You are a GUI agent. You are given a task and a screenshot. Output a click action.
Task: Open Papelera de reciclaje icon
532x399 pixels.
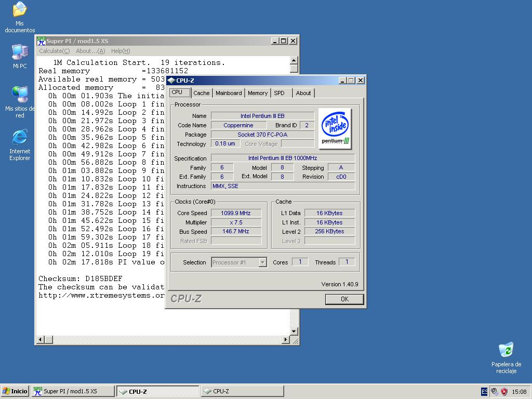coord(506,357)
